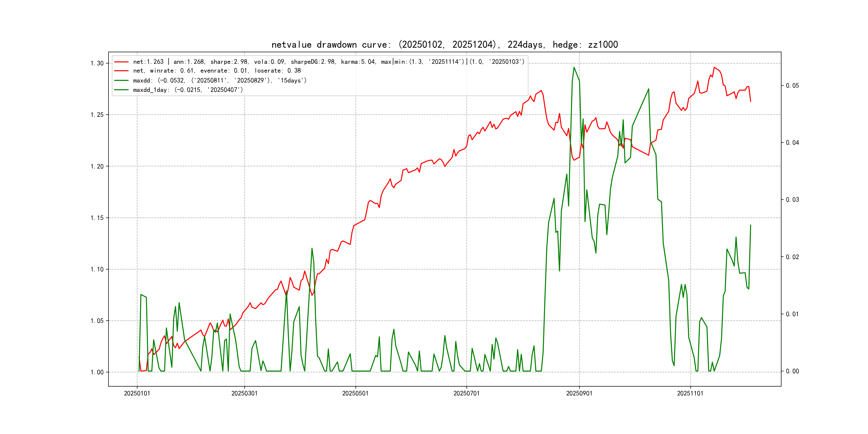868x434 pixels.
Task: Click the 0.03 right axis tick label
Action: point(792,200)
